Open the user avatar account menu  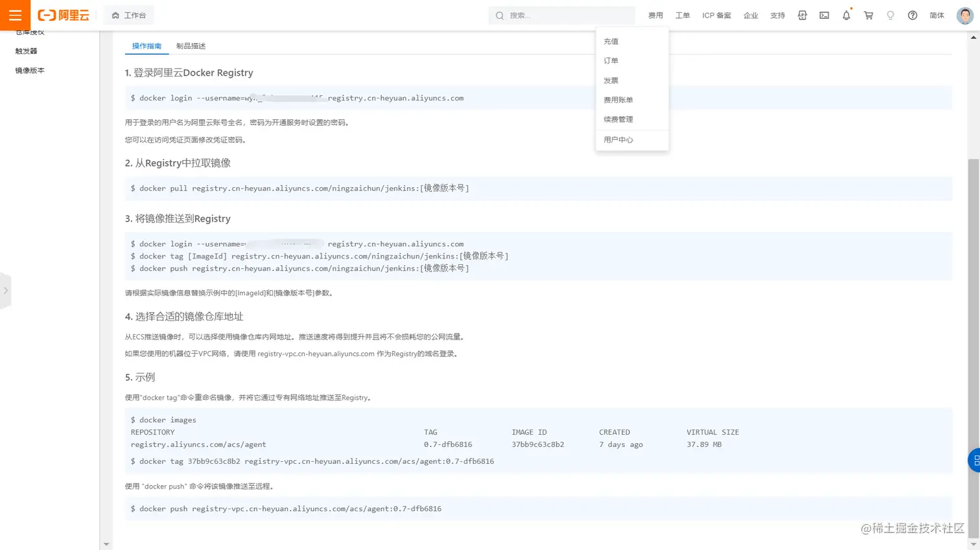965,16
